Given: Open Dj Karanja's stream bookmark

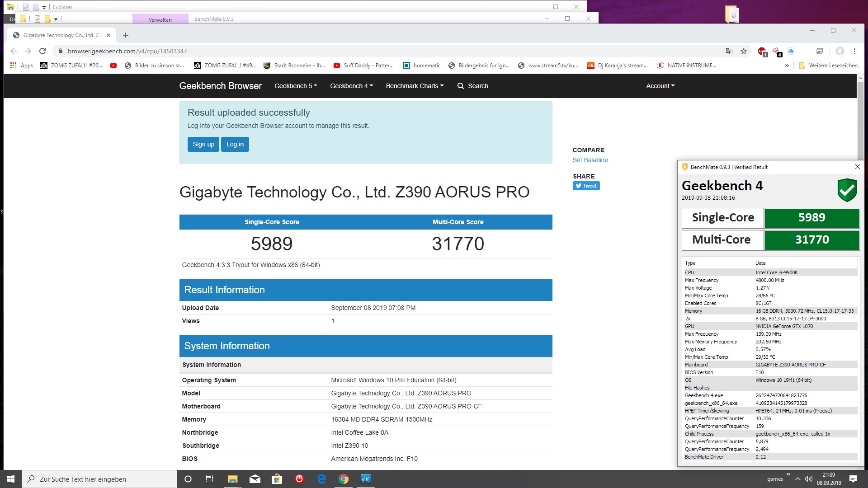Looking at the screenshot, I should (x=618, y=66).
